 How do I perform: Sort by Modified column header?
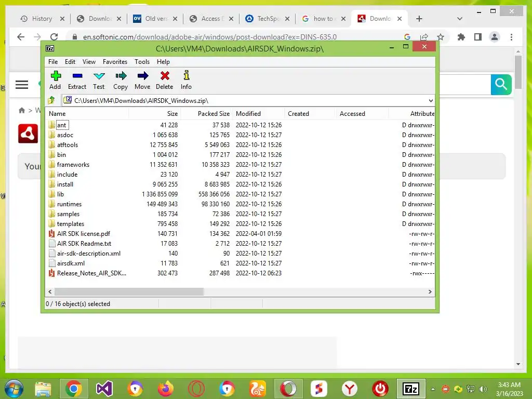point(259,114)
